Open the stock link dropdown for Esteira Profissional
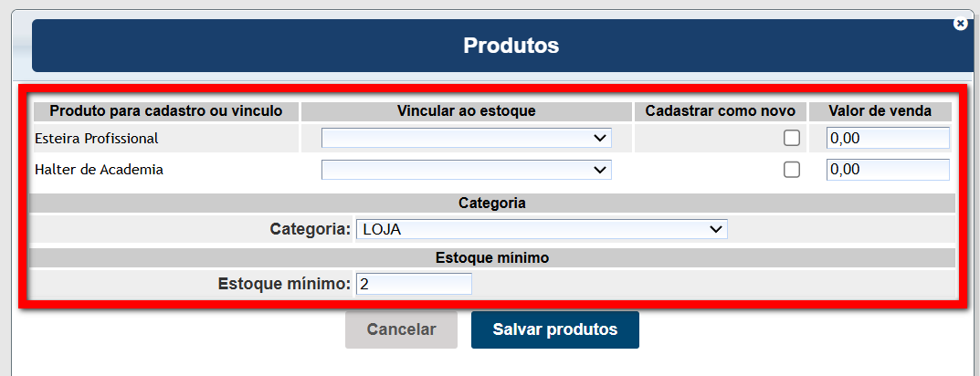The height and width of the screenshot is (376, 980). pyautogui.click(x=466, y=138)
